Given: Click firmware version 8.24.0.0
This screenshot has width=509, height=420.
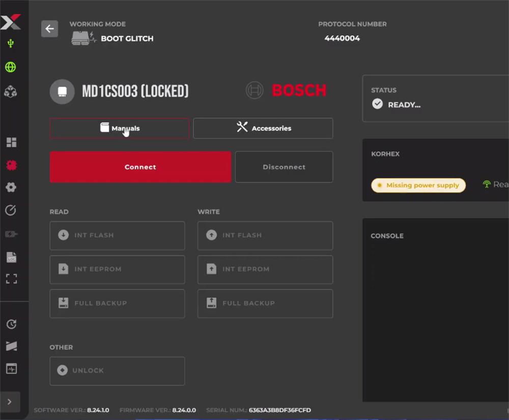Looking at the screenshot, I should point(184,410).
